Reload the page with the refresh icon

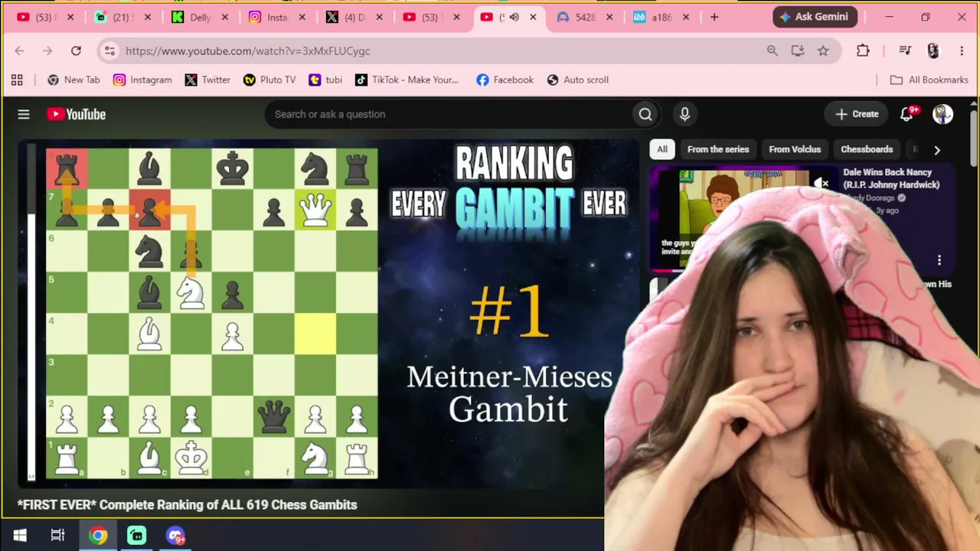coord(76,51)
